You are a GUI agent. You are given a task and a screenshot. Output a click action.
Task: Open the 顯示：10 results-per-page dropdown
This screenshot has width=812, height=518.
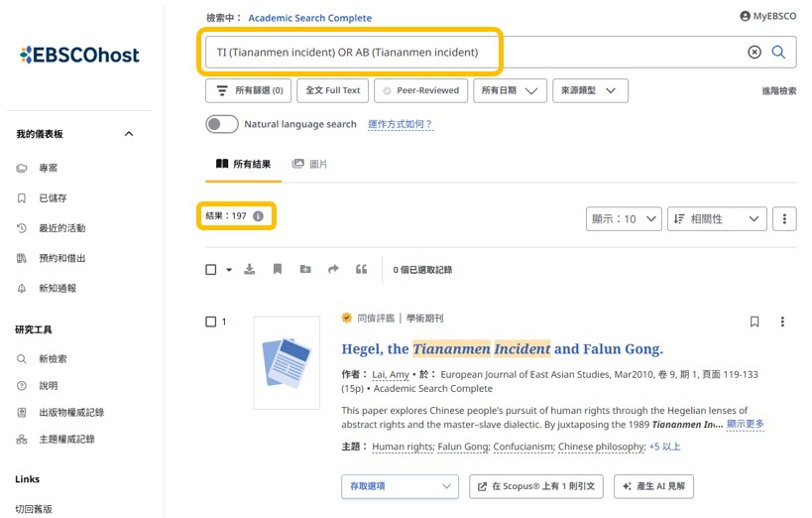click(x=624, y=218)
